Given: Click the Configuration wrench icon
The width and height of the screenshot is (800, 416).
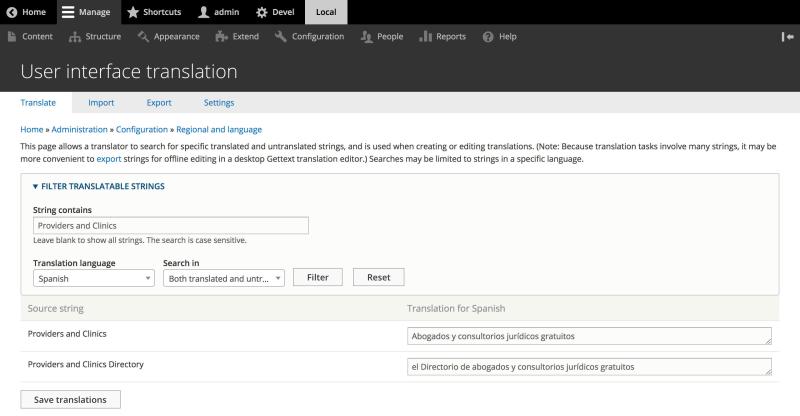Looking at the screenshot, I should click(280, 37).
